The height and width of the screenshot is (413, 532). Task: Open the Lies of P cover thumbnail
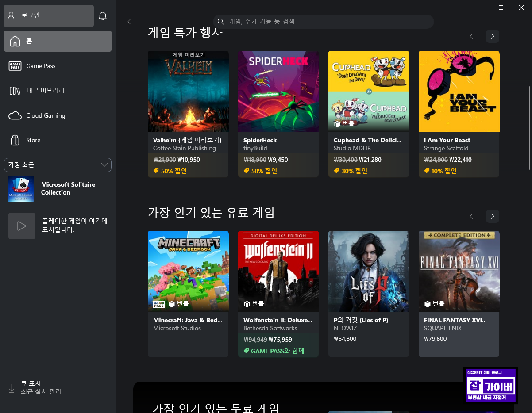click(369, 272)
